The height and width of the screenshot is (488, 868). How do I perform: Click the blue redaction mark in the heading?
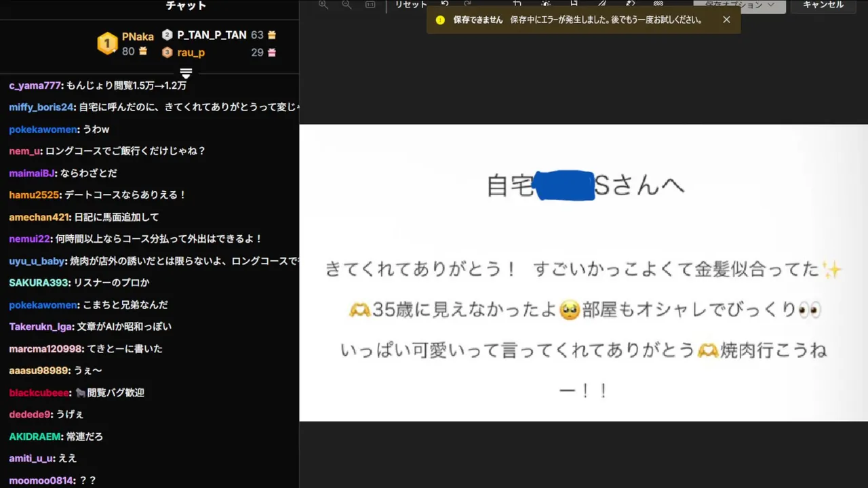[565, 186]
